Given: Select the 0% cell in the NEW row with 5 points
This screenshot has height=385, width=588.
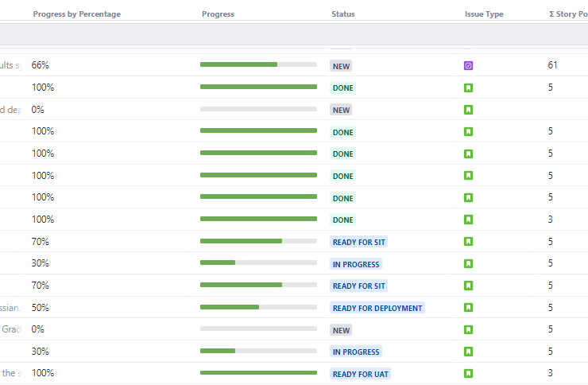Looking at the screenshot, I should point(37,329).
